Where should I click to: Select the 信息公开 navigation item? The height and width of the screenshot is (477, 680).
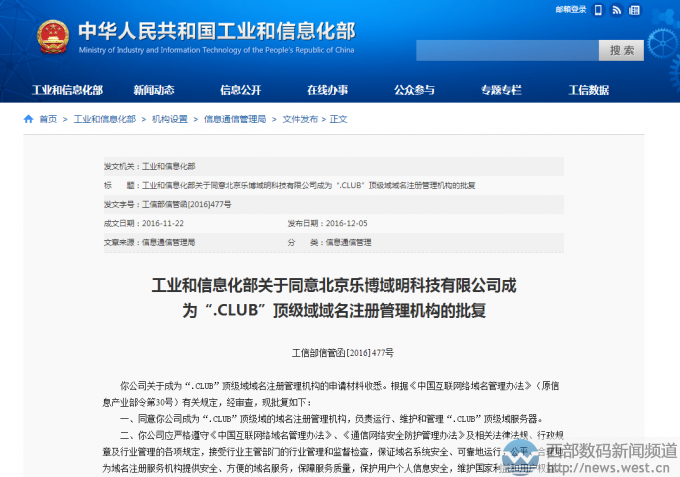[x=240, y=90]
